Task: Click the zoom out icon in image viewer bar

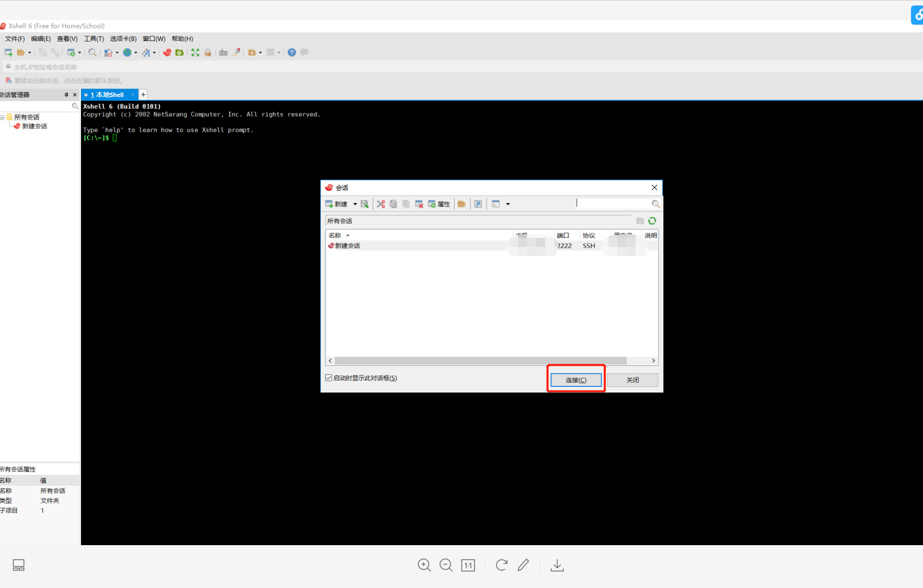Action: pyautogui.click(x=446, y=565)
